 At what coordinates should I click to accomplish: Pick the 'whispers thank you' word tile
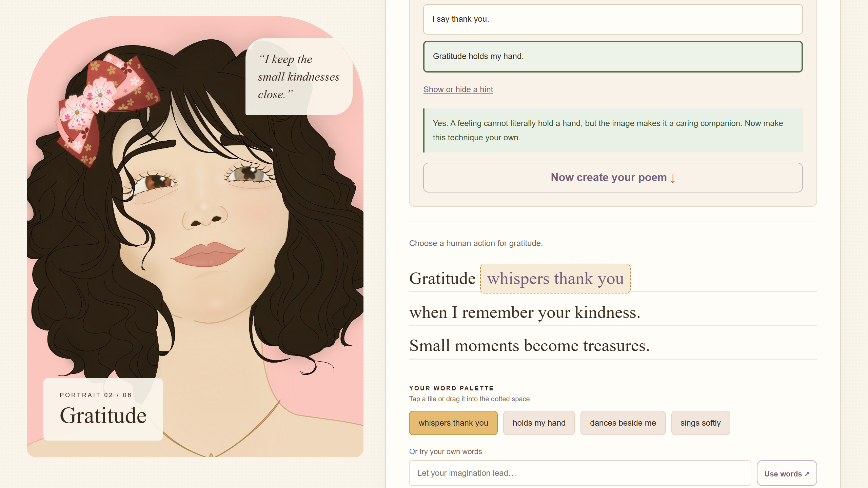tap(453, 423)
